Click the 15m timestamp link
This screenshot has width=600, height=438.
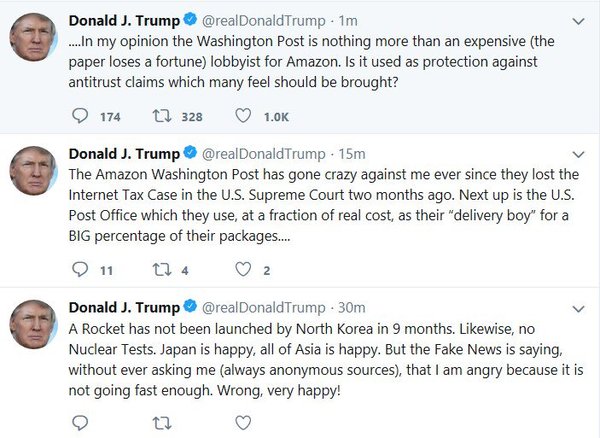pyautogui.click(x=351, y=154)
